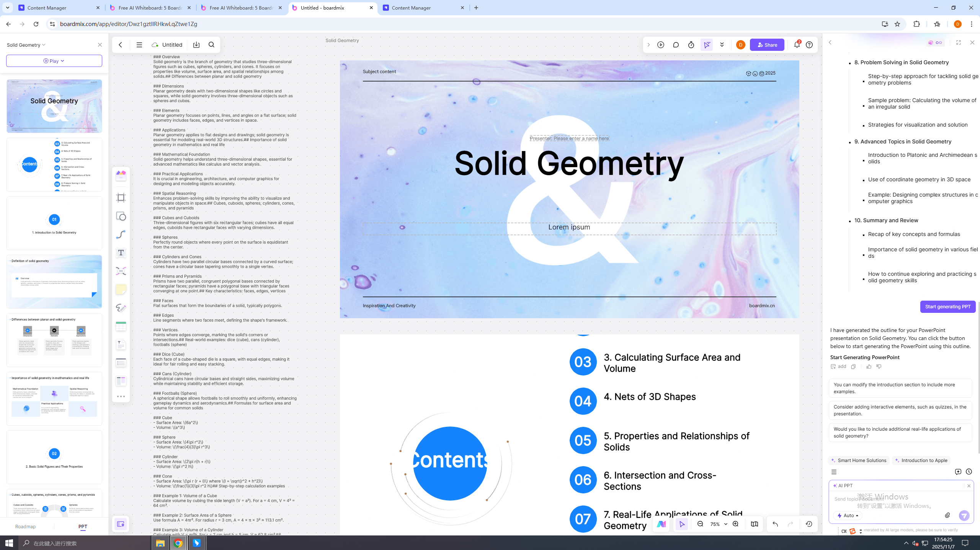Image resolution: width=980 pixels, height=550 pixels.
Task: Open the Mind map tool
Action: click(x=121, y=271)
